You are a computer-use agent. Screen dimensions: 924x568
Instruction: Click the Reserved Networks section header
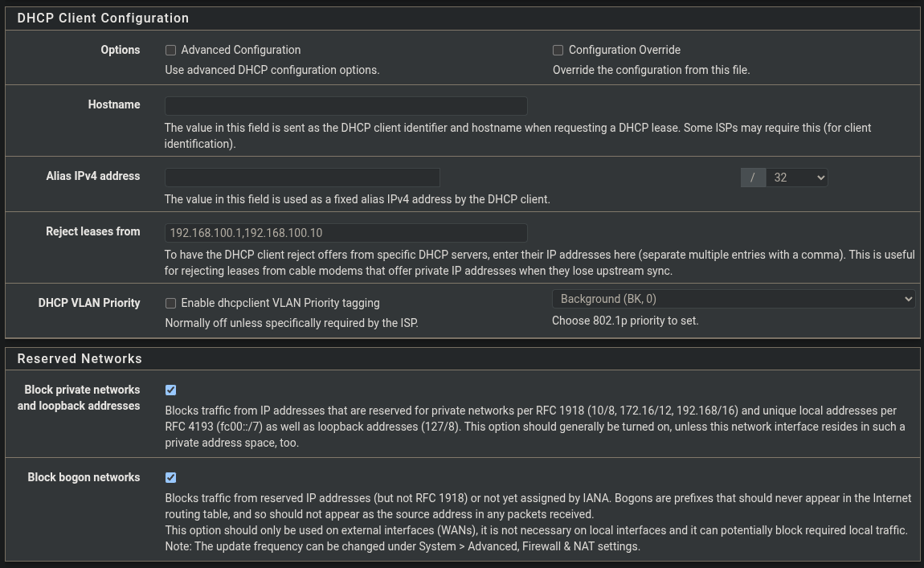(79, 358)
